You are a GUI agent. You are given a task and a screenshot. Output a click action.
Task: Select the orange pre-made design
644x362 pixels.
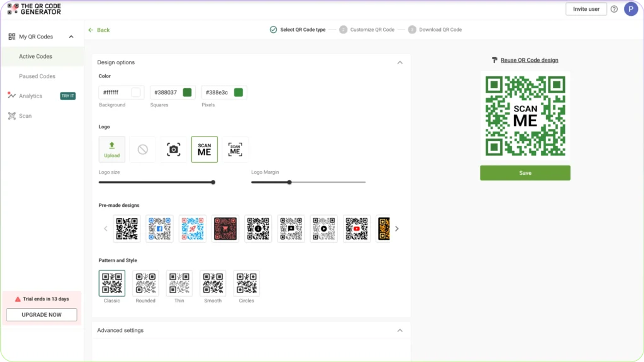[384, 229]
